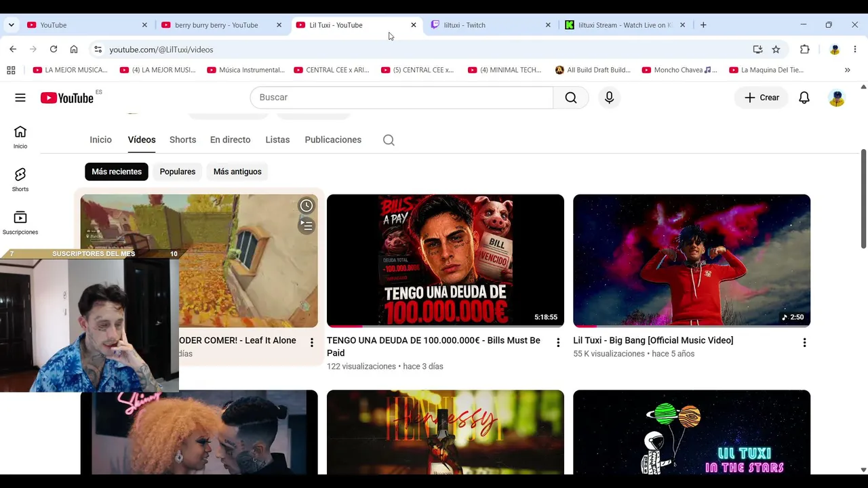The image size is (868, 488).
Task: Open the YouTube account avatar menu
Action: [837, 98]
